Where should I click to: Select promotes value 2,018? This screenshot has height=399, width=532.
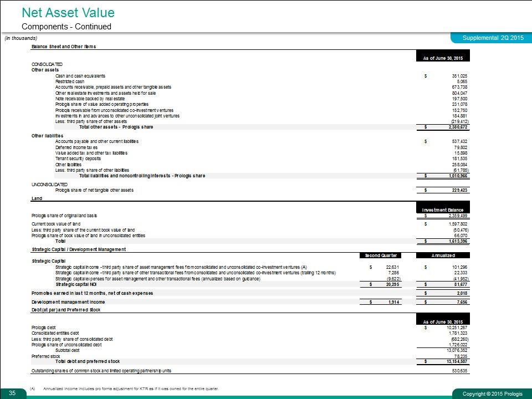(462, 294)
